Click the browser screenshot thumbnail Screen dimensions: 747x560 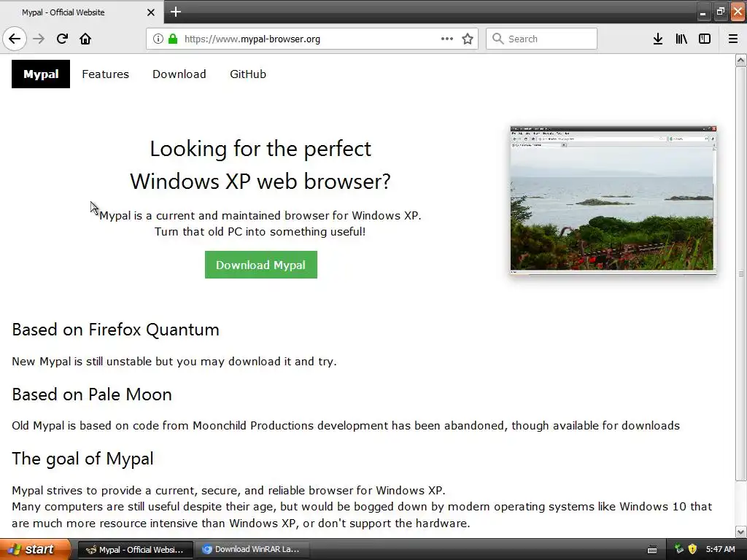(x=613, y=200)
